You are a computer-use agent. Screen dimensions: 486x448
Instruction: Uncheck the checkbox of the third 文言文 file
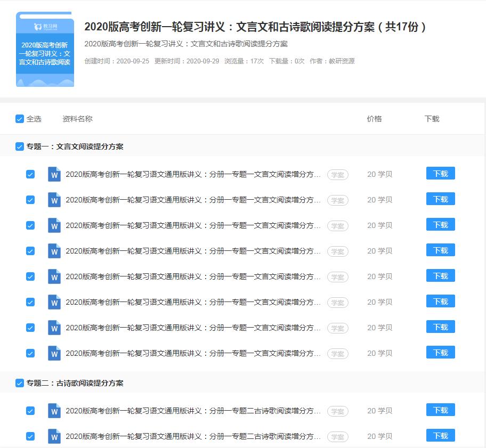point(30,224)
